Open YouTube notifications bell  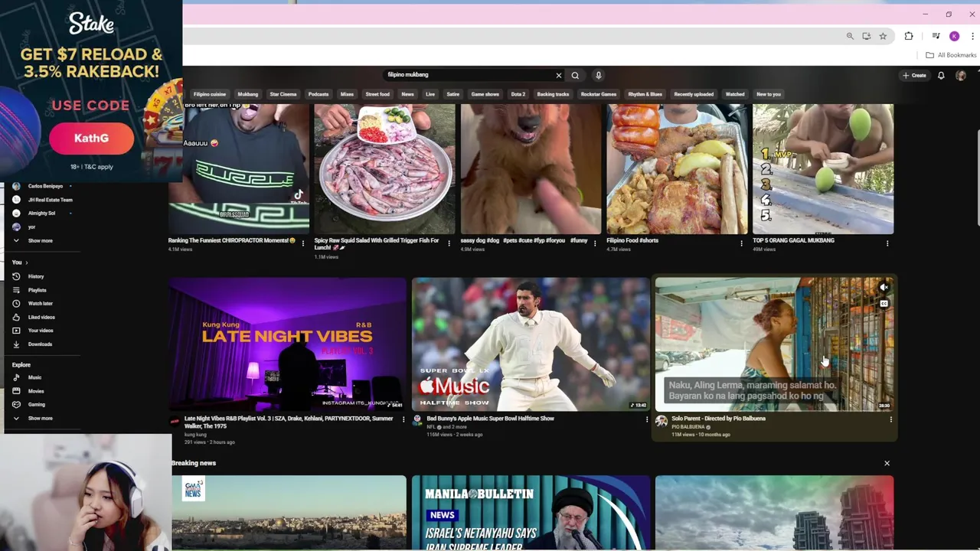941,75
